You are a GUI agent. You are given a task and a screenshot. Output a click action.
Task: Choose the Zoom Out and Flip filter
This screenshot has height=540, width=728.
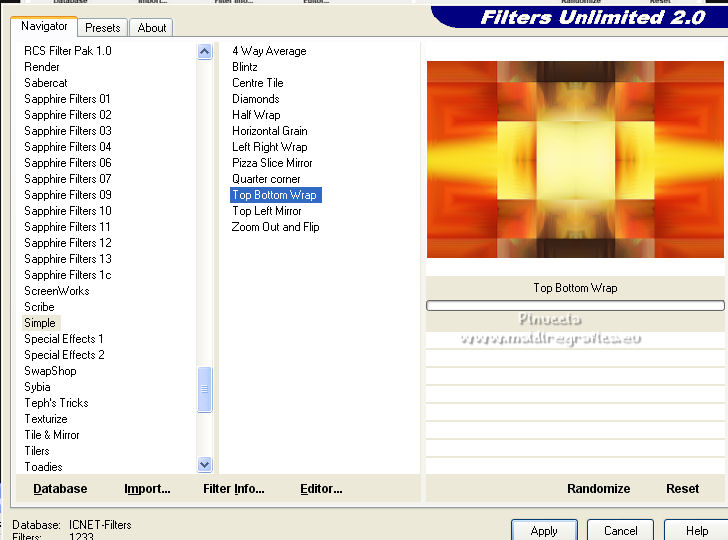click(x=275, y=227)
